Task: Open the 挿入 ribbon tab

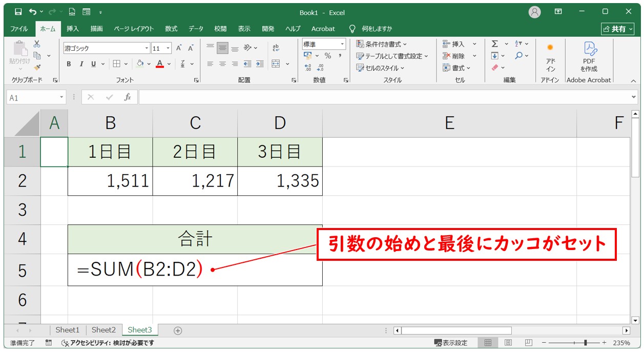Action: click(73, 29)
